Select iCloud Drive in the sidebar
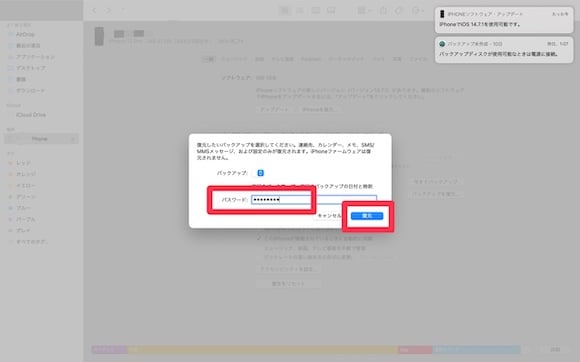The width and height of the screenshot is (580, 362). (x=31, y=115)
